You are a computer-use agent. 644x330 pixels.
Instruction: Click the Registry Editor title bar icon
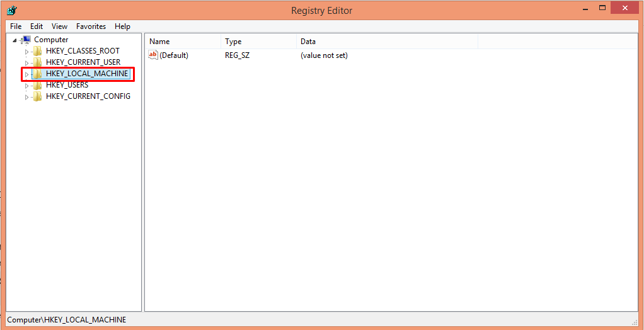[13, 10]
